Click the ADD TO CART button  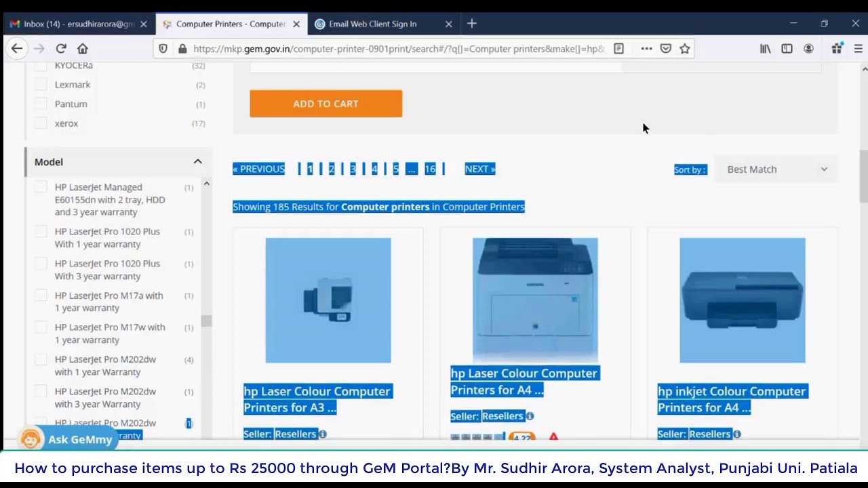(326, 104)
